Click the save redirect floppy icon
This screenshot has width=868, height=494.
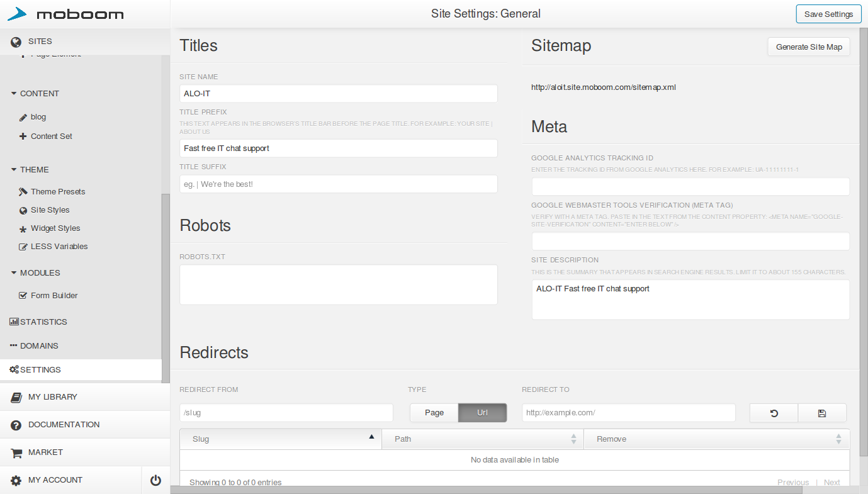coord(821,413)
